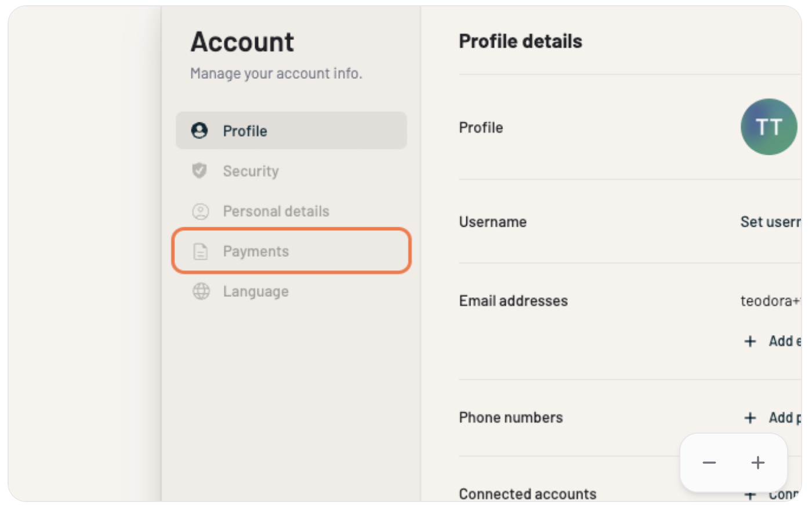
Task: Click the Language globe icon
Action: click(x=201, y=291)
